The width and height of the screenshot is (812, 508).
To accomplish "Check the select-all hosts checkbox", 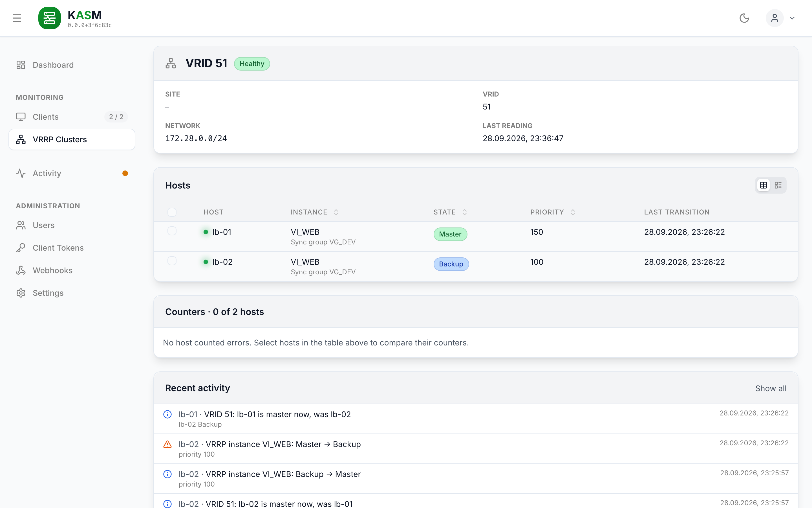I will [172, 212].
